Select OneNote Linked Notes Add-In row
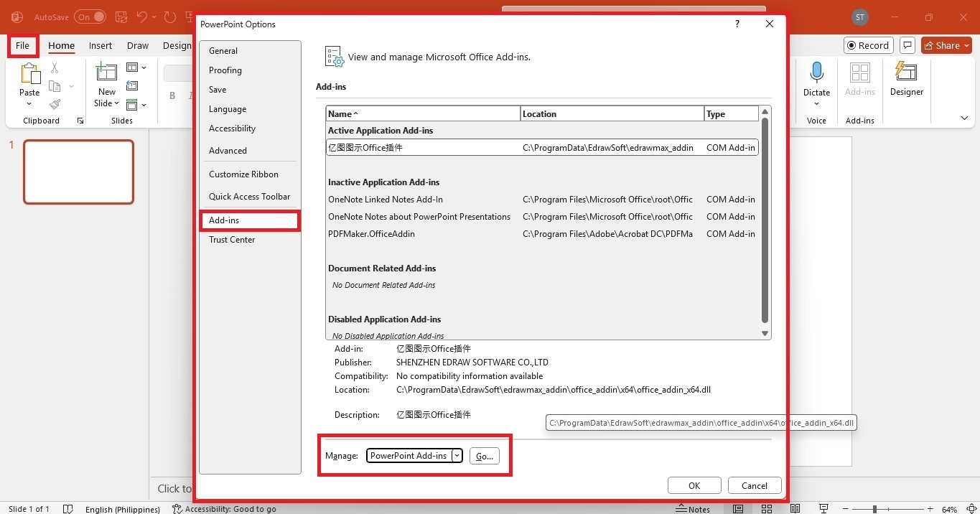Viewport: 980px width, 514px height. click(542, 200)
